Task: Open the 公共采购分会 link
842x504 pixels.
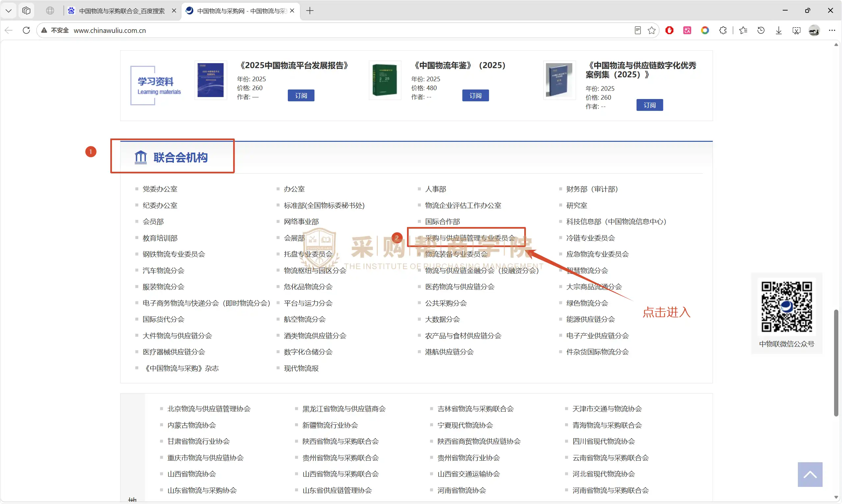Action: (446, 303)
